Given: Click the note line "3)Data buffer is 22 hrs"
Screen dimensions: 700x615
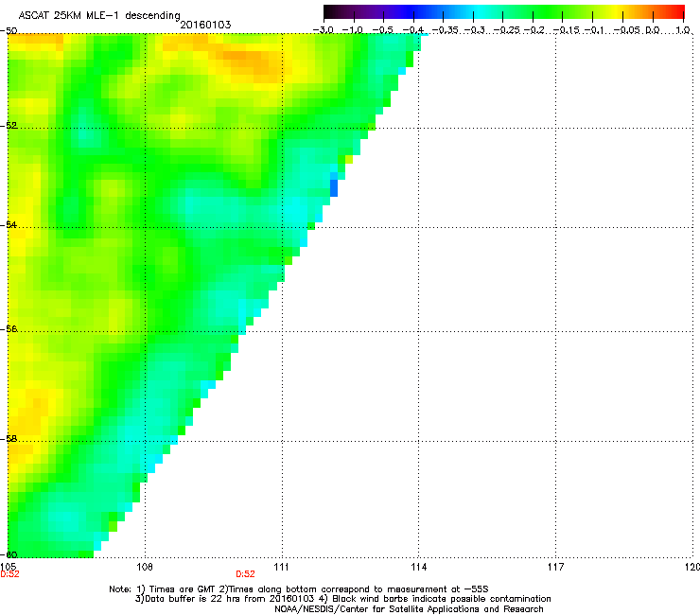Looking at the screenshot, I should [342, 599].
